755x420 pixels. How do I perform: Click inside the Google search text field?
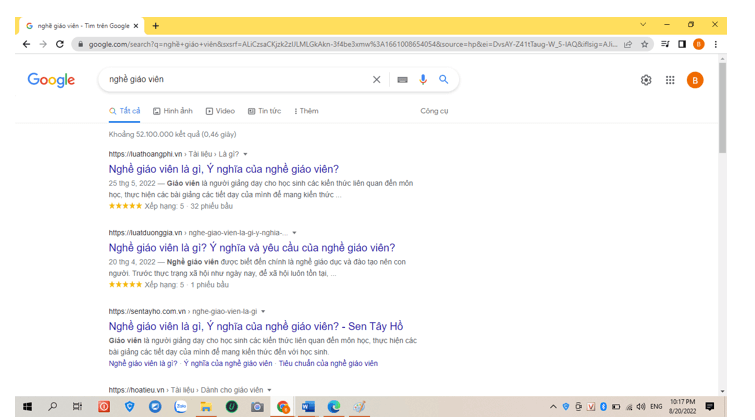click(230, 80)
